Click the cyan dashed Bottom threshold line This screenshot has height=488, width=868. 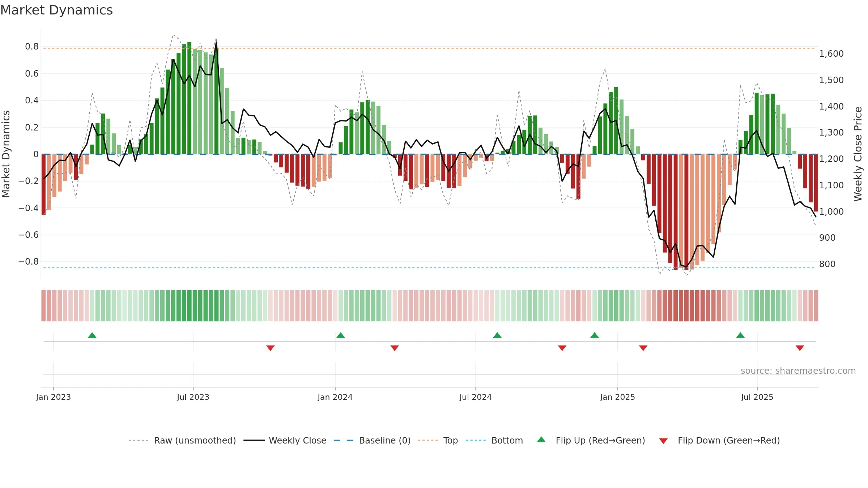429,268
